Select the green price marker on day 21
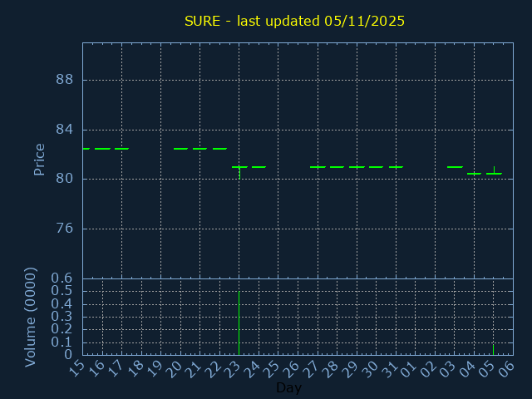The width and height of the screenshot is (532, 399). click(199, 149)
